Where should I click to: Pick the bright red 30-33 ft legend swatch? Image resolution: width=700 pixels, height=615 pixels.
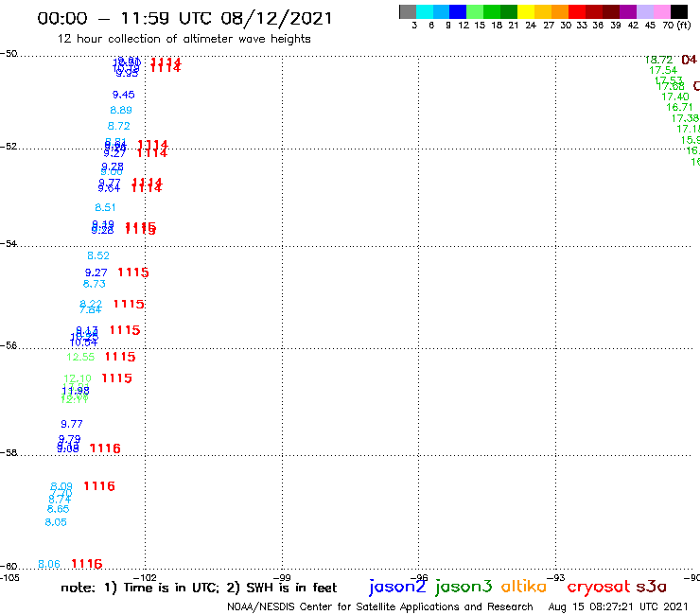pos(577,11)
